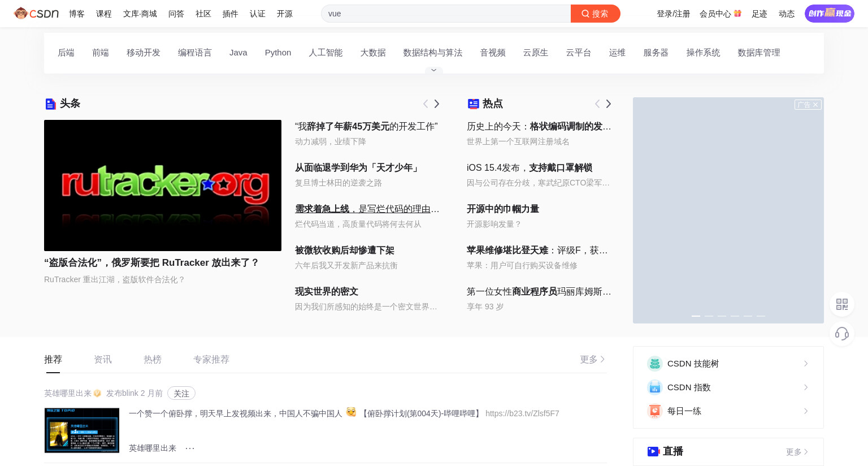Follow the author with 关注 button
Viewport: 868px width, 466px height.
(x=181, y=393)
